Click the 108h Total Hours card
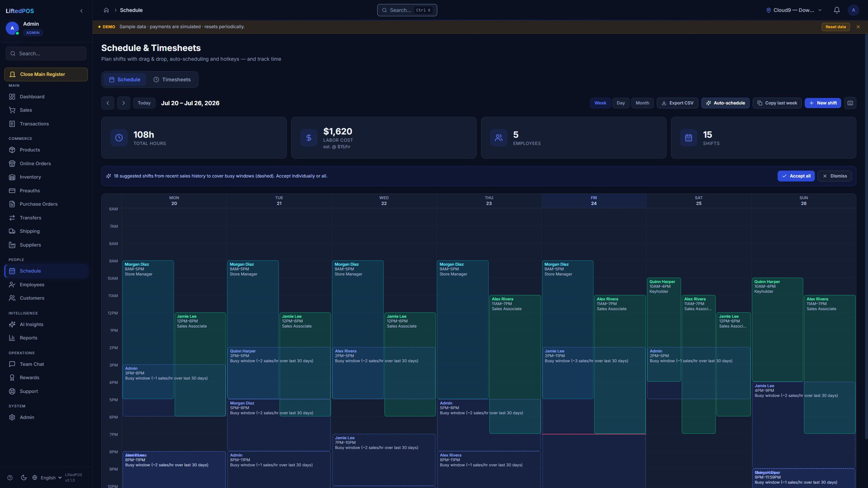This screenshot has height=488, width=868. point(193,138)
